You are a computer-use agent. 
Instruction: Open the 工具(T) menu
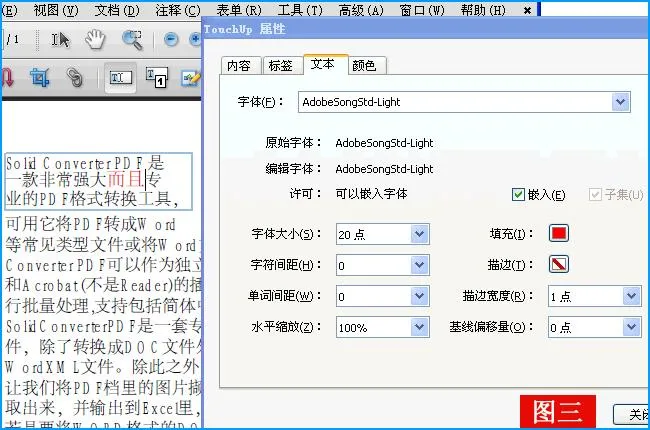point(300,10)
